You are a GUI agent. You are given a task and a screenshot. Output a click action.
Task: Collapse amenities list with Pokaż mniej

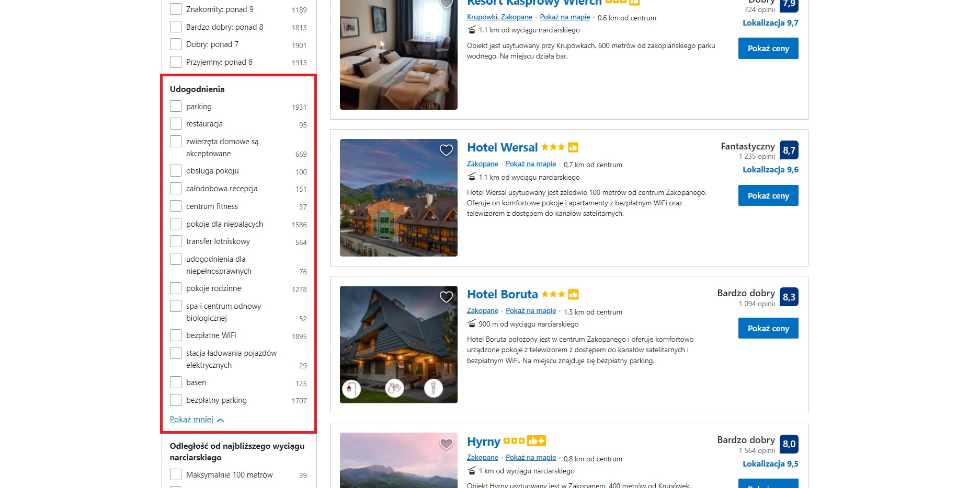click(197, 420)
